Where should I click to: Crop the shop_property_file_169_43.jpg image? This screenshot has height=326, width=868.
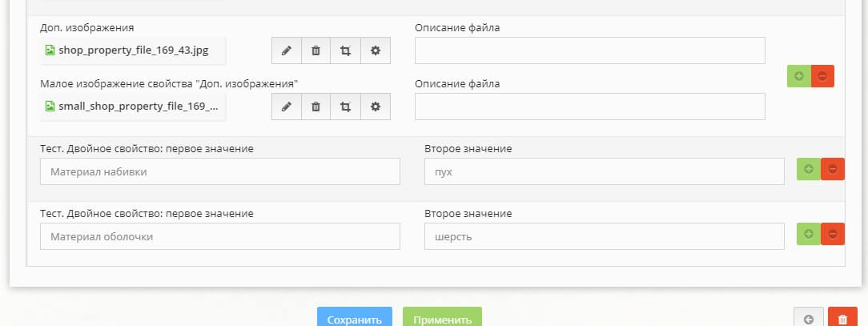pyautogui.click(x=345, y=50)
